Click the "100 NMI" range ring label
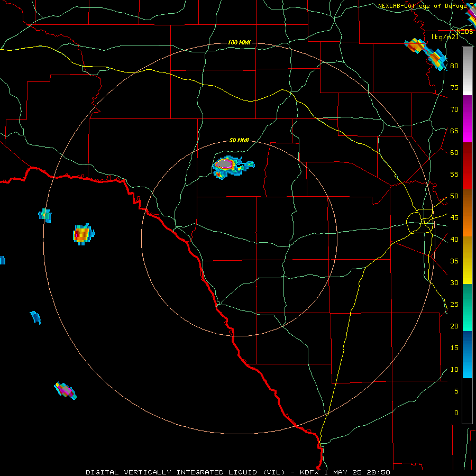The image size is (476, 476). pos(239,42)
